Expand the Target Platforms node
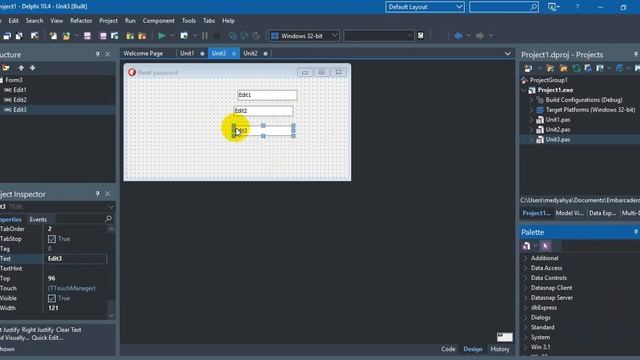Viewport: 640px width, 360px height. point(531,110)
